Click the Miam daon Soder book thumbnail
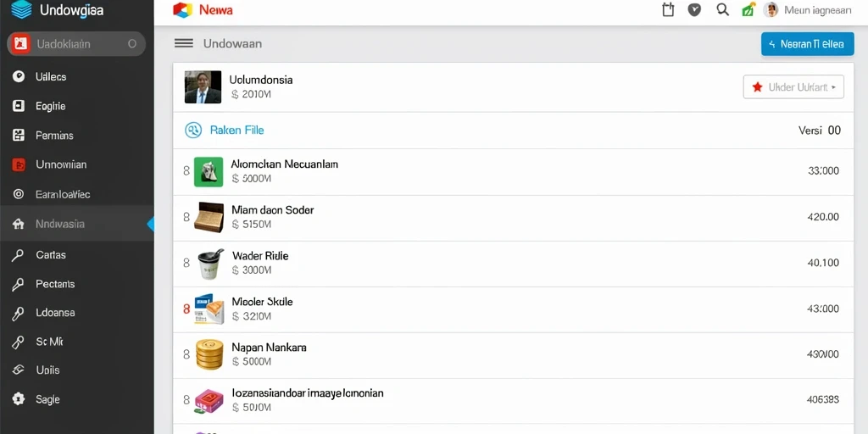This screenshot has height=434, width=868. pyautogui.click(x=209, y=217)
